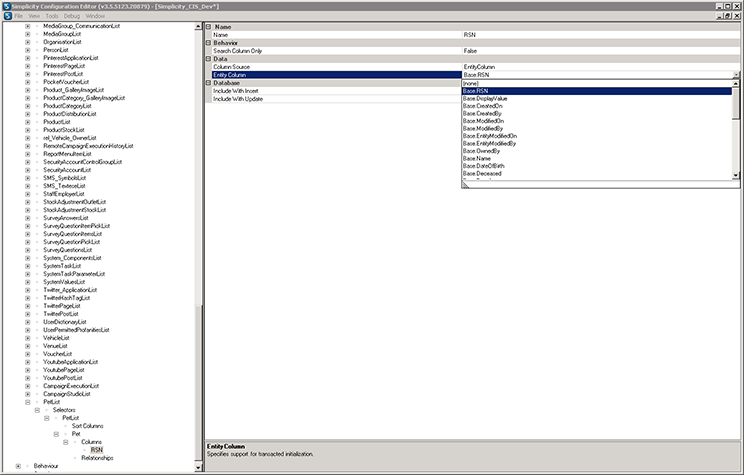Select the SecurityAccountList tree item
Screen dimensions: 744x475
pos(67,170)
